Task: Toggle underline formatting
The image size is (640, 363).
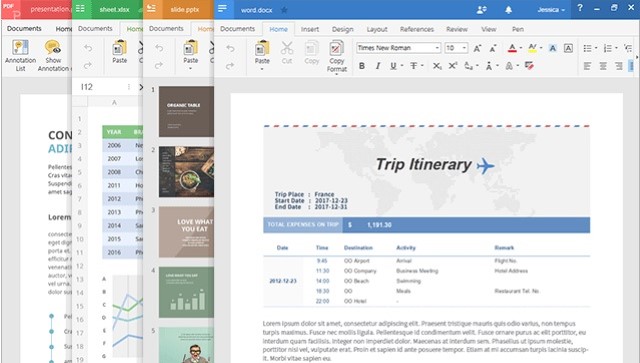Action: tap(393, 66)
